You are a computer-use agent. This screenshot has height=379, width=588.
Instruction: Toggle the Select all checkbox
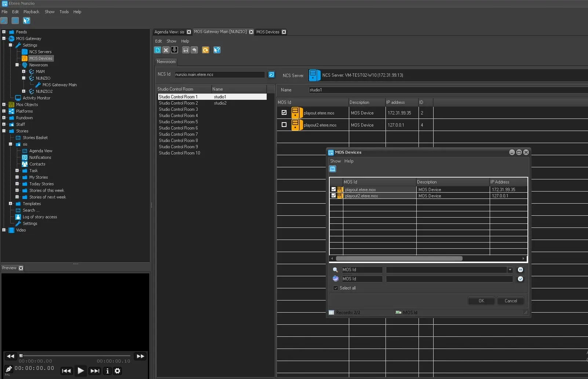coord(336,288)
